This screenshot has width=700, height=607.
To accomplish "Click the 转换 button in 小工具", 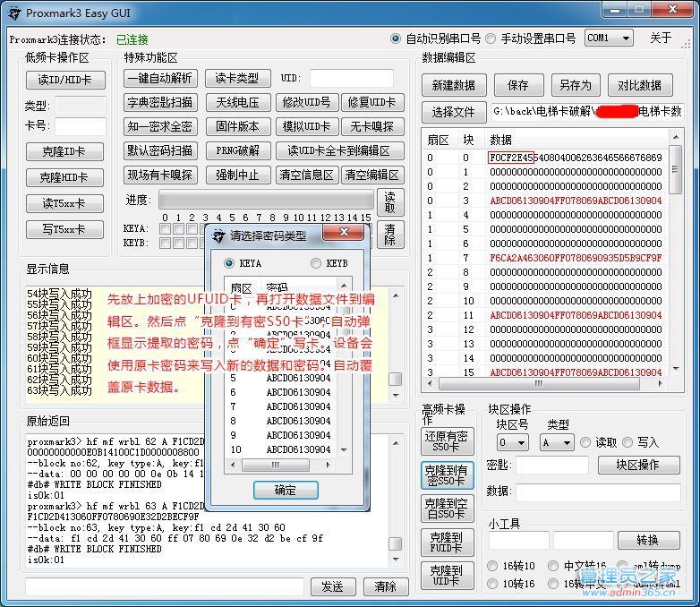I will [x=649, y=540].
